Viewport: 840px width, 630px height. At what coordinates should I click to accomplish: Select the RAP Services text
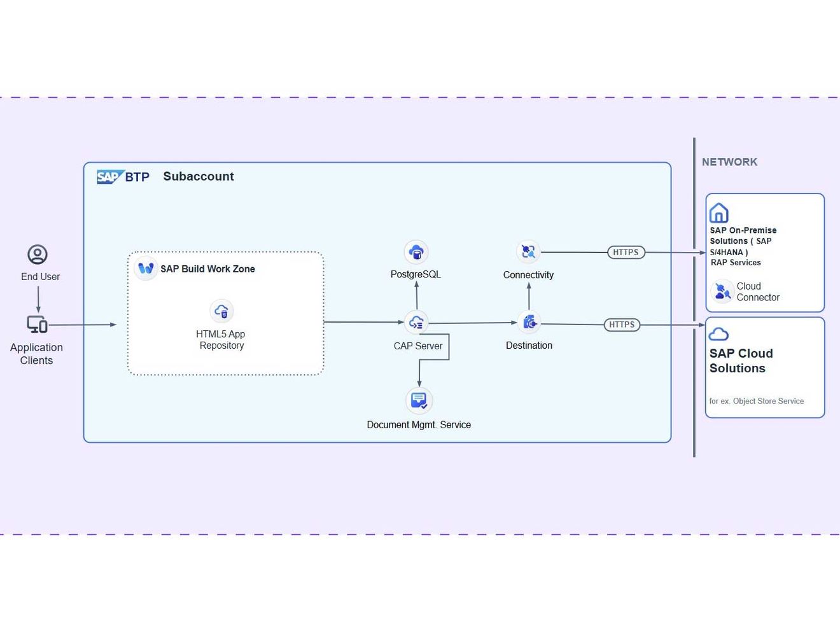tap(736, 263)
